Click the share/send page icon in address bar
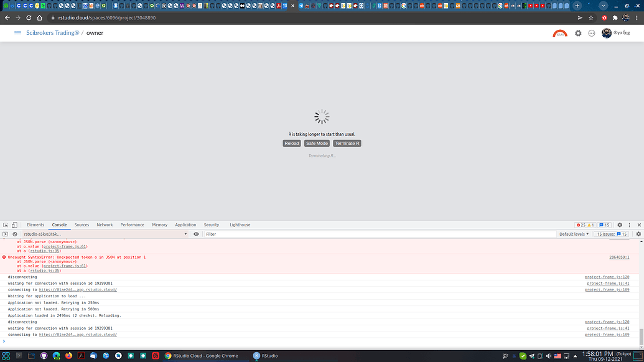644x362 pixels. coord(580,17)
